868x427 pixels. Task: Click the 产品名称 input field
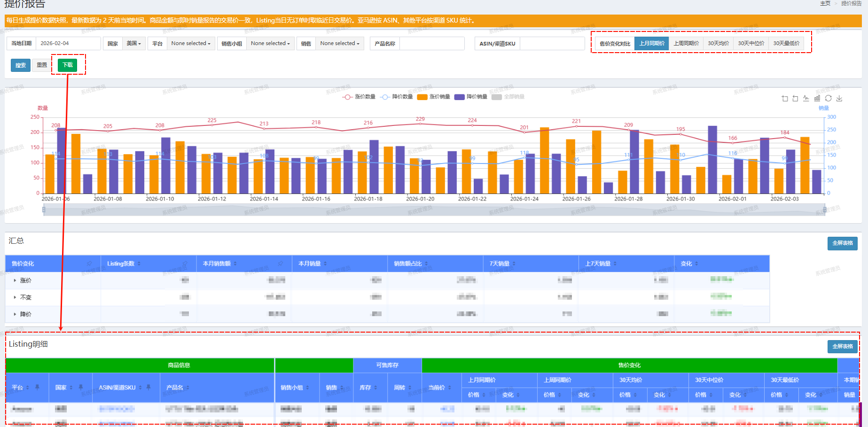click(431, 43)
